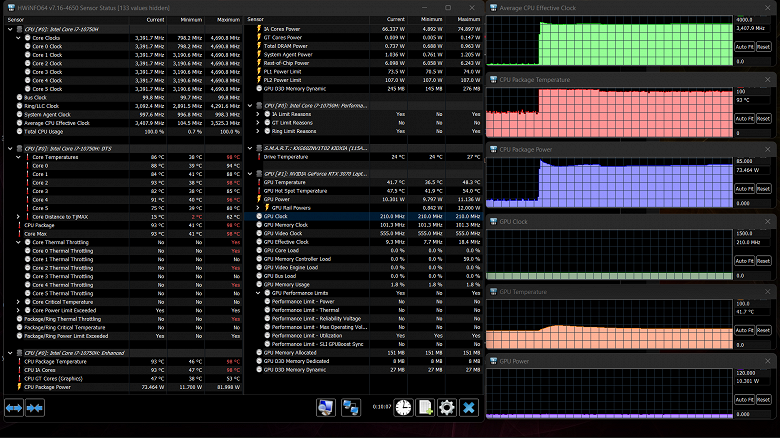Click Reset in CPU Package Power graph
The image size is (780, 438).
pos(764,189)
